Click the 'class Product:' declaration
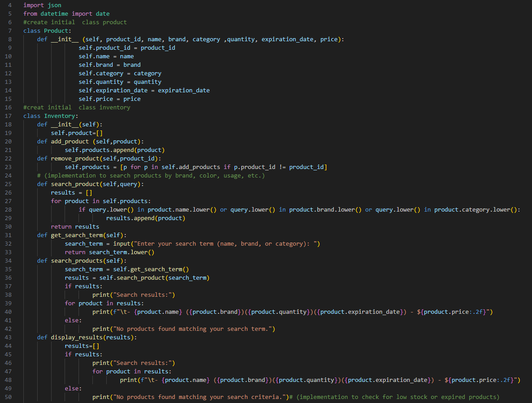The image size is (532, 403). [47, 30]
